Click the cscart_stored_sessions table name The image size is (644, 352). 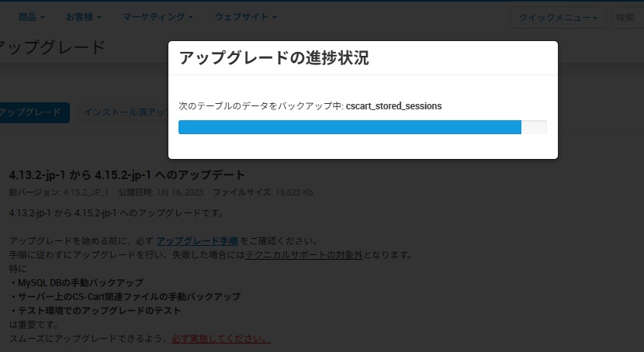point(393,105)
